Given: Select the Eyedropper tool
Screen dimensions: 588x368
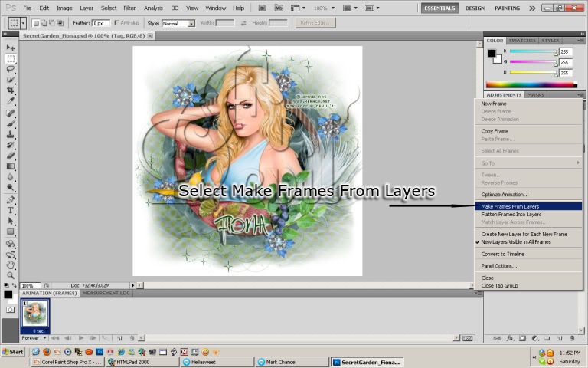Looking at the screenshot, I should click(11, 100).
